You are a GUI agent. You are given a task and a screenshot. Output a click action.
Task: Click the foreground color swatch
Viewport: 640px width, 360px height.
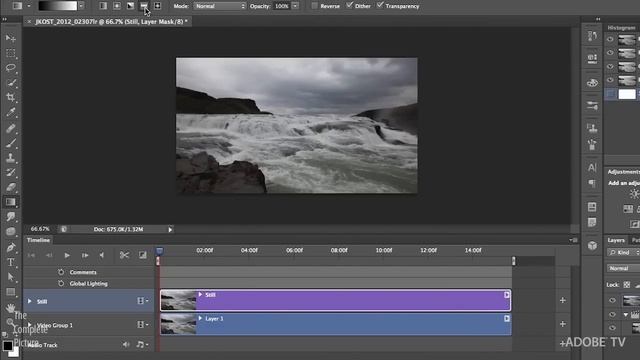(7, 345)
